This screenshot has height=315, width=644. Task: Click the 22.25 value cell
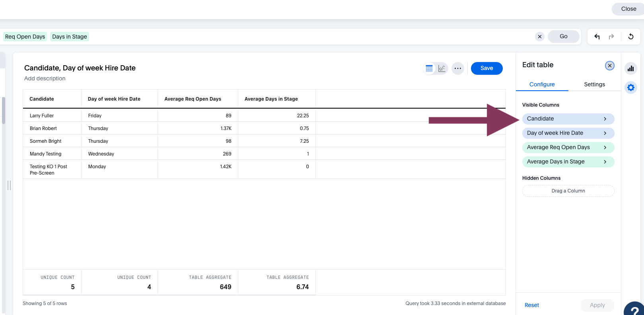pos(277,116)
